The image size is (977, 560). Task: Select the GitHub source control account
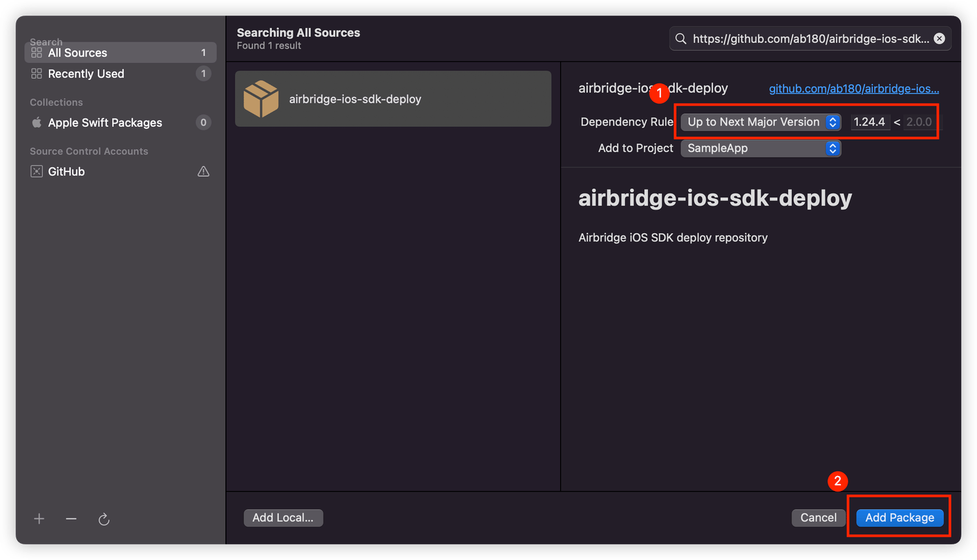tap(120, 171)
